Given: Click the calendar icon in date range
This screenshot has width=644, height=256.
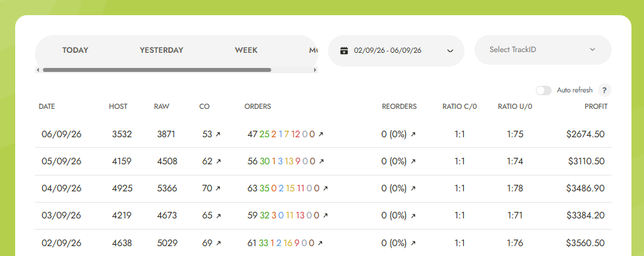Looking at the screenshot, I should pyautogui.click(x=344, y=51).
